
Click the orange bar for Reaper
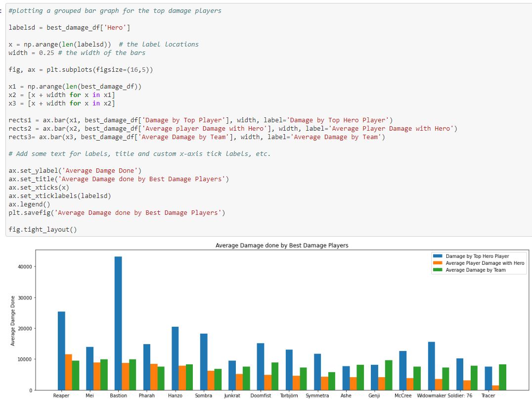[68, 372]
